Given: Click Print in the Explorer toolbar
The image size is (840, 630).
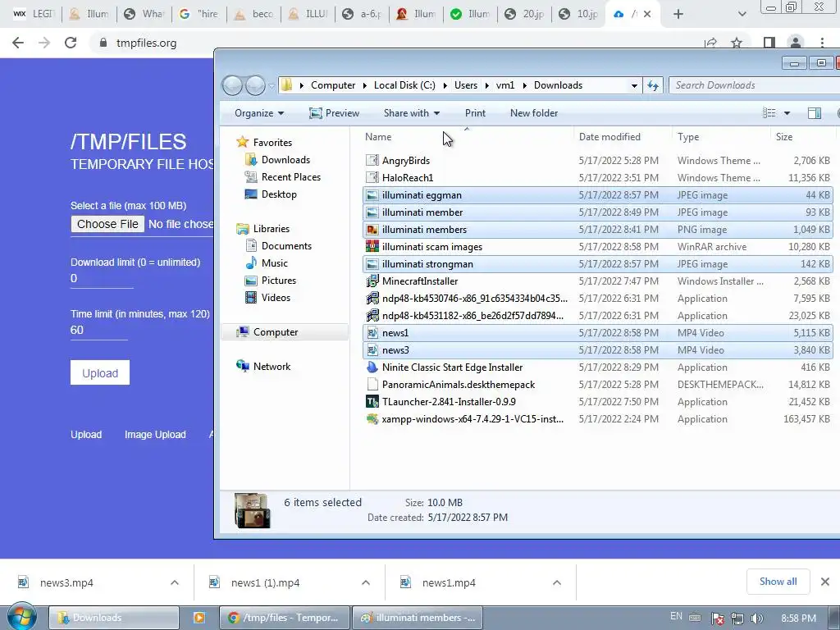Looking at the screenshot, I should point(475,113).
